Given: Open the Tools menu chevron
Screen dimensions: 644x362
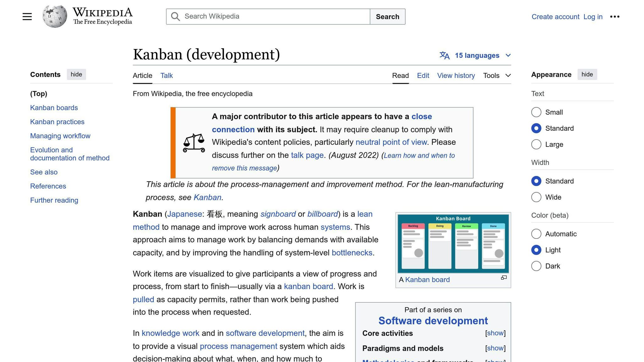Looking at the screenshot, I should coord(508,75).
